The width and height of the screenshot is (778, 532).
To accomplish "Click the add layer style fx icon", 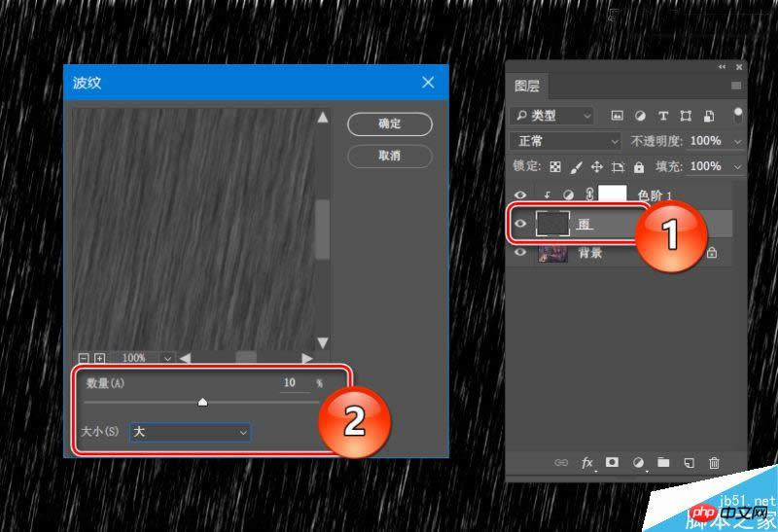I will coord(587,464).
